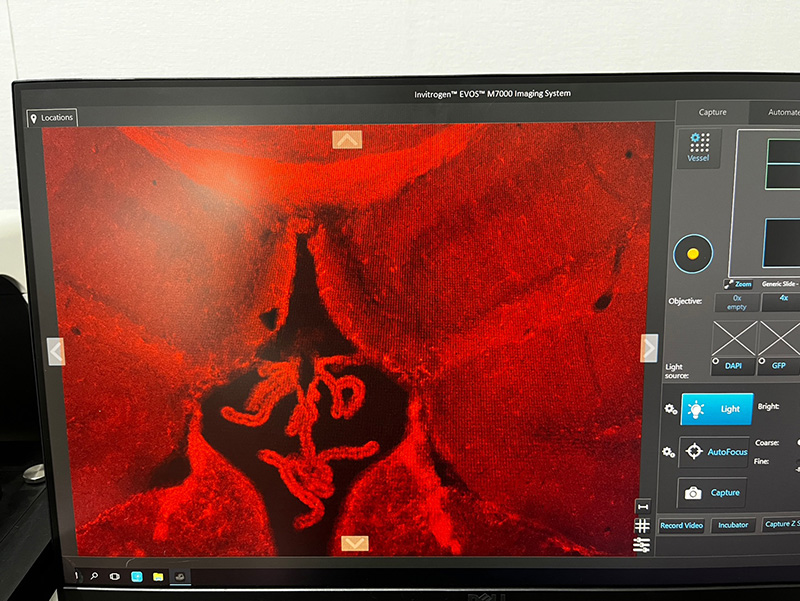Open the Vessel selection icon
The image size is (800, 601).
click(699, 148)
